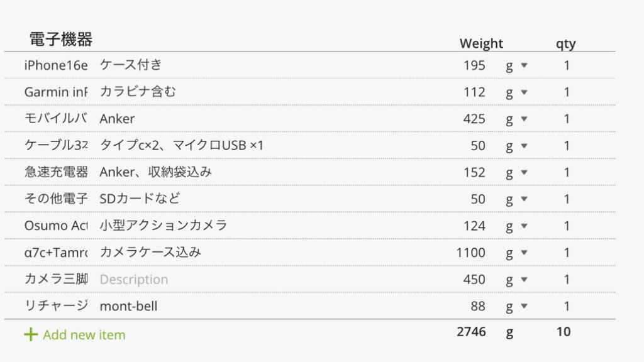Edit weight value 152 for 急速充電器

tap(474, 172)
